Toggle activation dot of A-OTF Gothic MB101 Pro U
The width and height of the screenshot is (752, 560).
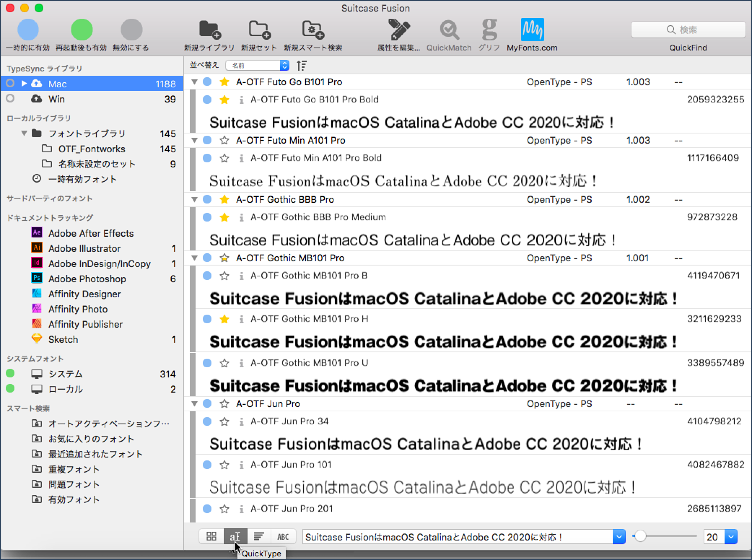207,363
